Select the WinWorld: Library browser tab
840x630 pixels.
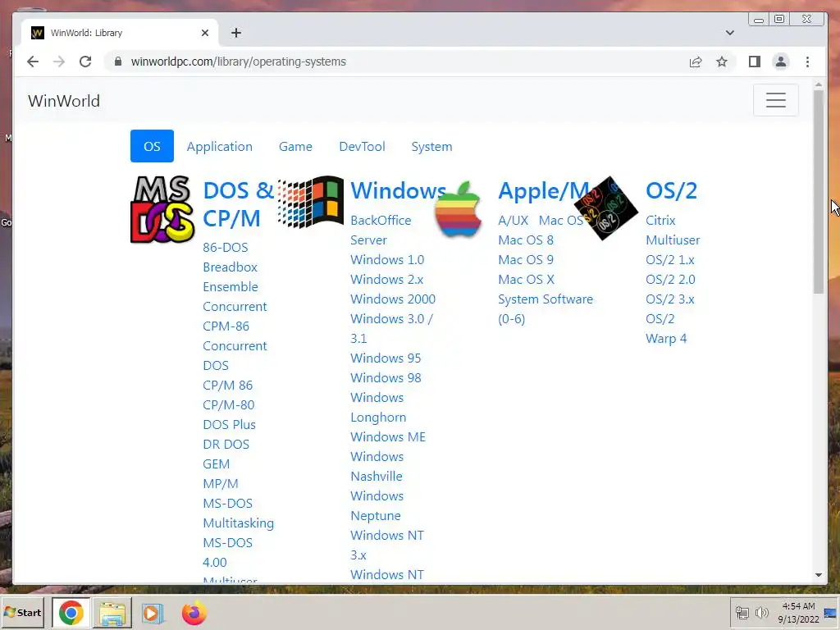click(x=120, y=33)
